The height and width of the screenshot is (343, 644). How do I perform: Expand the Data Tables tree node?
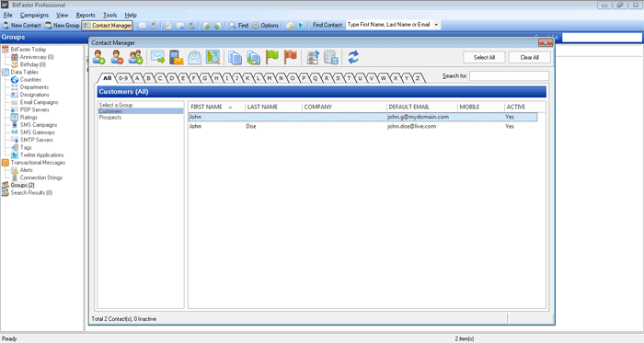click(x=24, y=73)
